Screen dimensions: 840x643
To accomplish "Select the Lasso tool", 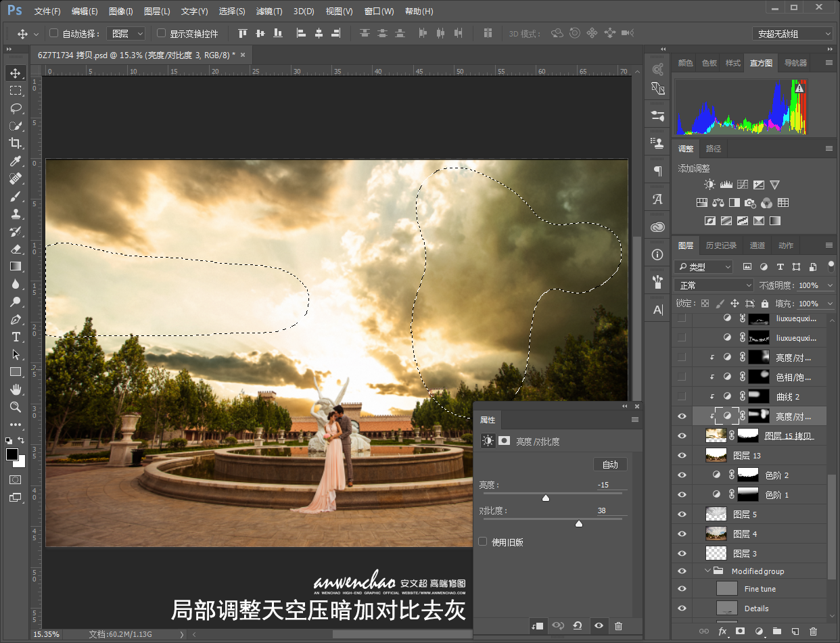I will pyautogui.click(x=16, y=108).
